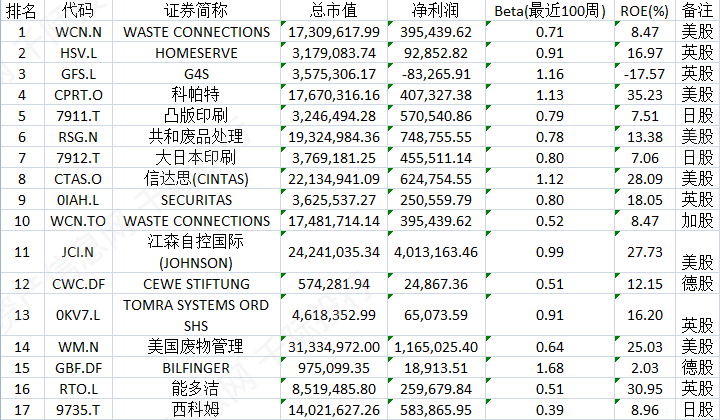This screenshot has width=720, height=420.
Task: Select the 总市值 column header
Action: (331, 11)
